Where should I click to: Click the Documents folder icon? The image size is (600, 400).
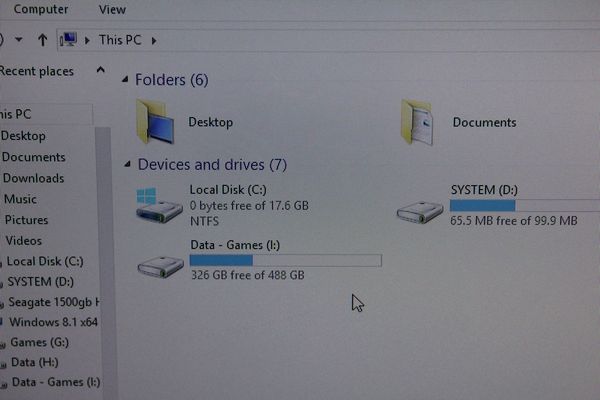coord(417,122)
